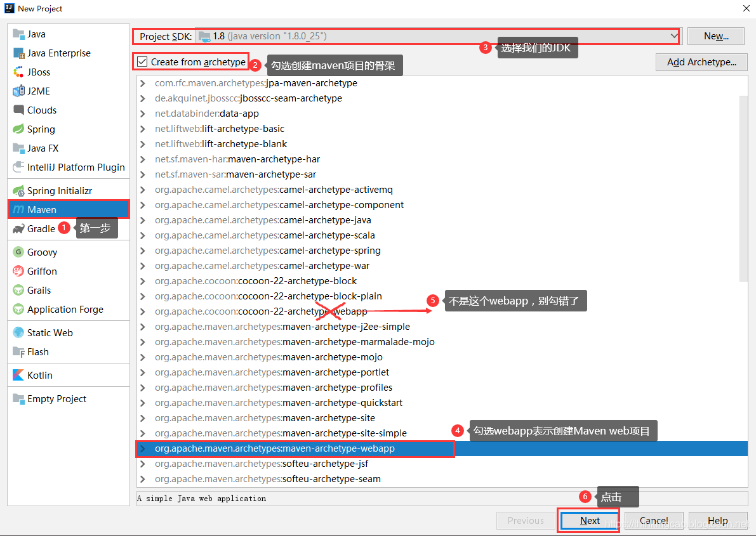The height and width of the screenshot is (536, 756).
Task: Click 'A simple Java web application' description
Action: 201,499
